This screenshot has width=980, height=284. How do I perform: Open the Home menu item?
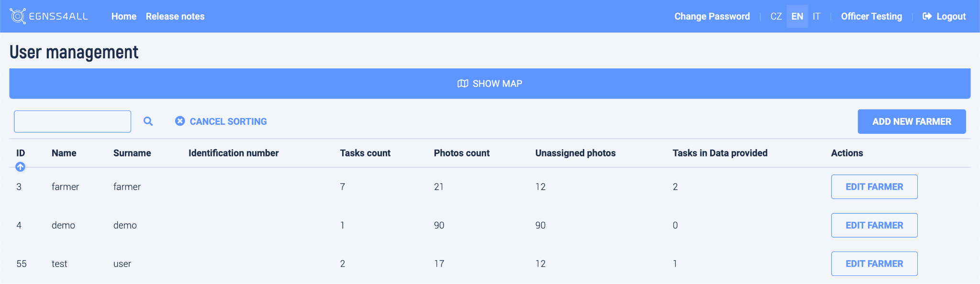click(x=124, y=16)
